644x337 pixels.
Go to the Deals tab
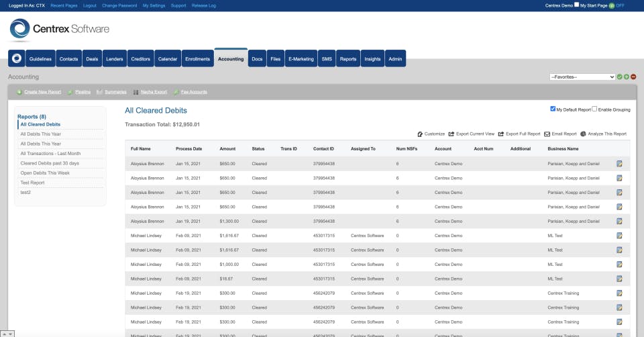coord(92,59)
